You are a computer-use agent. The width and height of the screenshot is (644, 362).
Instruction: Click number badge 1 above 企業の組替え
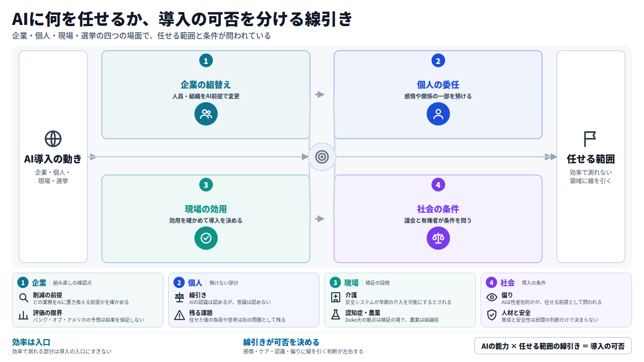click(206, 61)
